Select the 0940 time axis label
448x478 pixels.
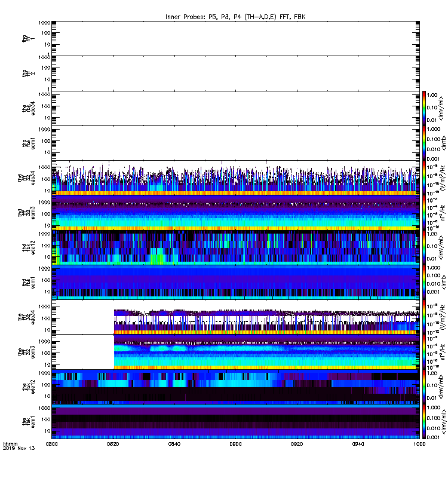point(358,444)
